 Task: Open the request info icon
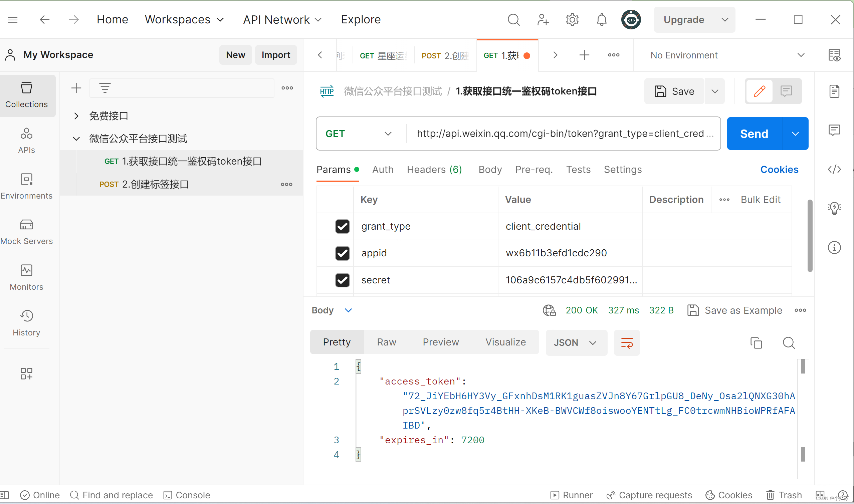tap(834, 247)
